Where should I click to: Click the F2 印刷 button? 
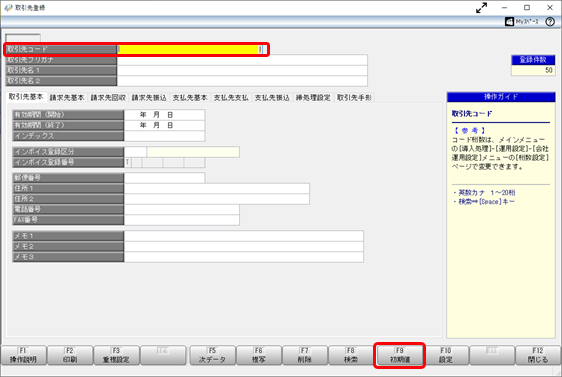pyautogui.click(x=70, y=355)
